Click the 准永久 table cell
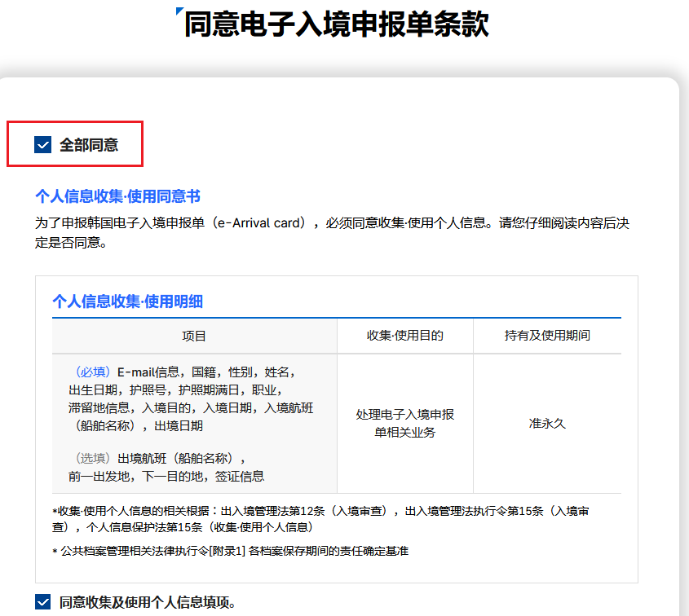This screenshot has width=689, height=616. pyautogui.click(x=547, y=423)
